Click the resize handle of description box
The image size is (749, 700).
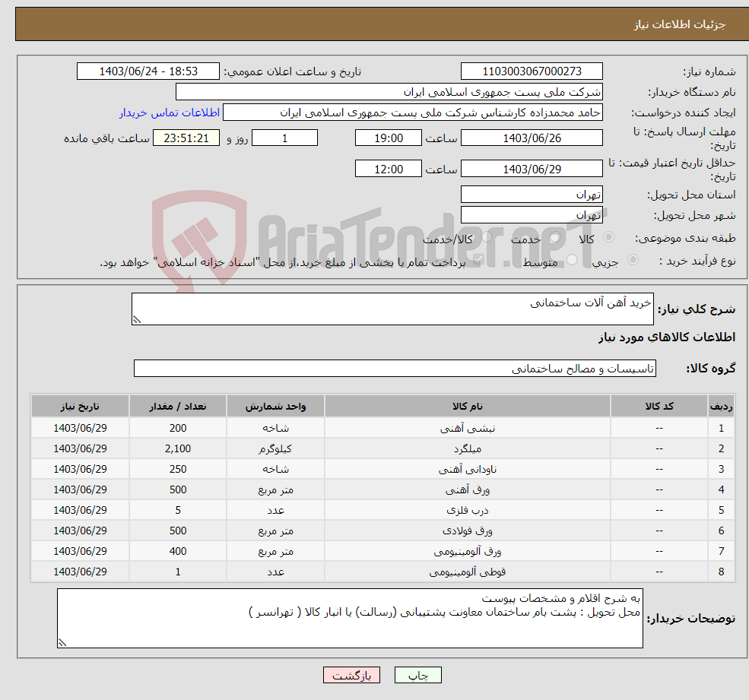[137, 320]
